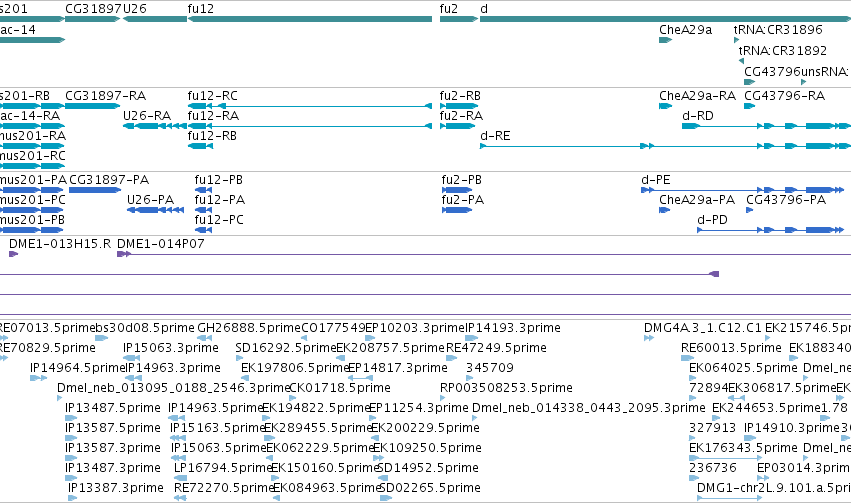Select EST LP16794.5prime
The height and width of the screenshot is (503, 851).
181,478
